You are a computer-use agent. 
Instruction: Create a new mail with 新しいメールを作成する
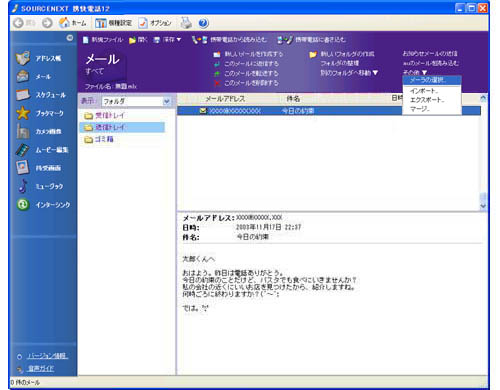coord(248,54)
